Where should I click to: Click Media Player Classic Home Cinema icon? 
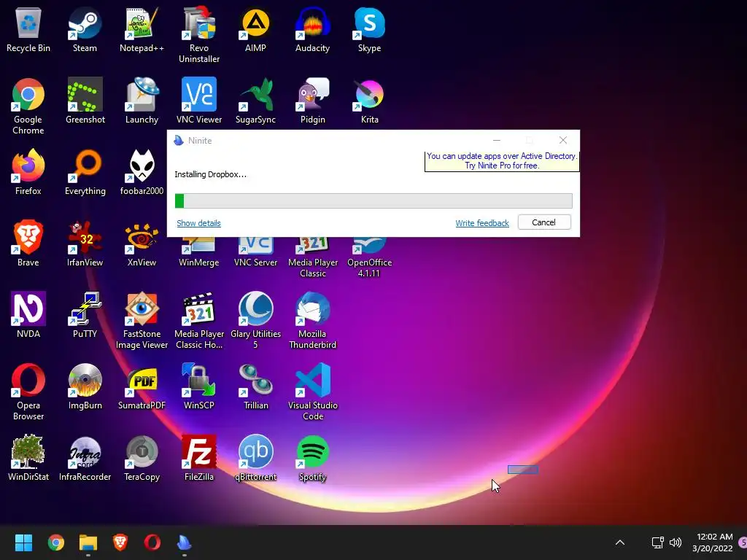pos(198,321)
